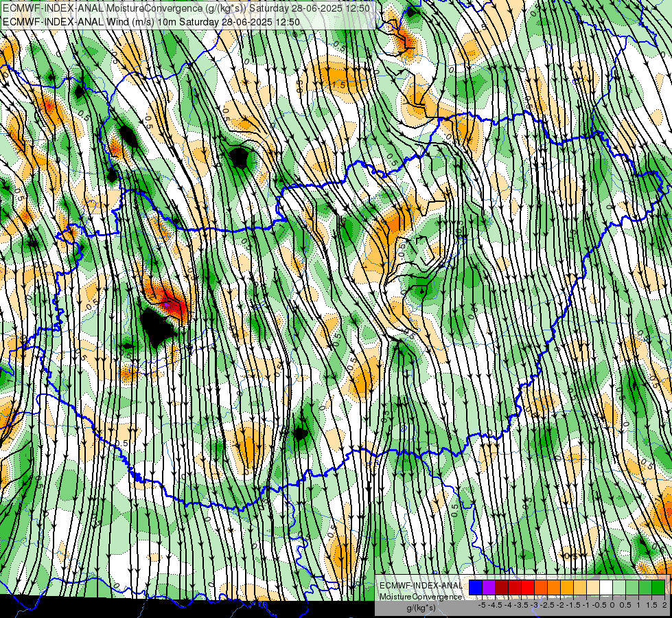The width and height of the screenshot is (672, 618).
Task: Select the white legend swatch between -0.5 and 0
Action: pos(606,588)
